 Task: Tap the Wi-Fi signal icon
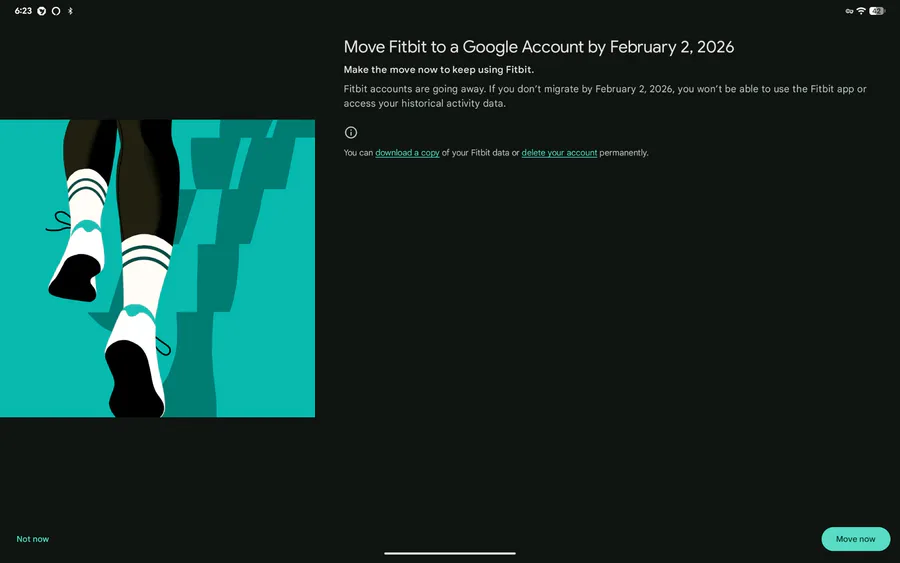point(861,11)
